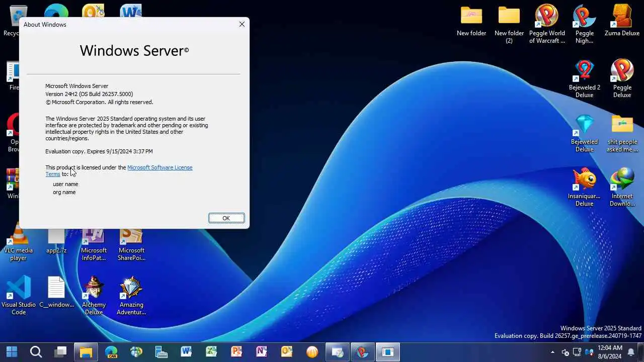The image size is (644, 362).
Task: Select the Amazing Adventures shortcut
Action: [x=131, y=296]
